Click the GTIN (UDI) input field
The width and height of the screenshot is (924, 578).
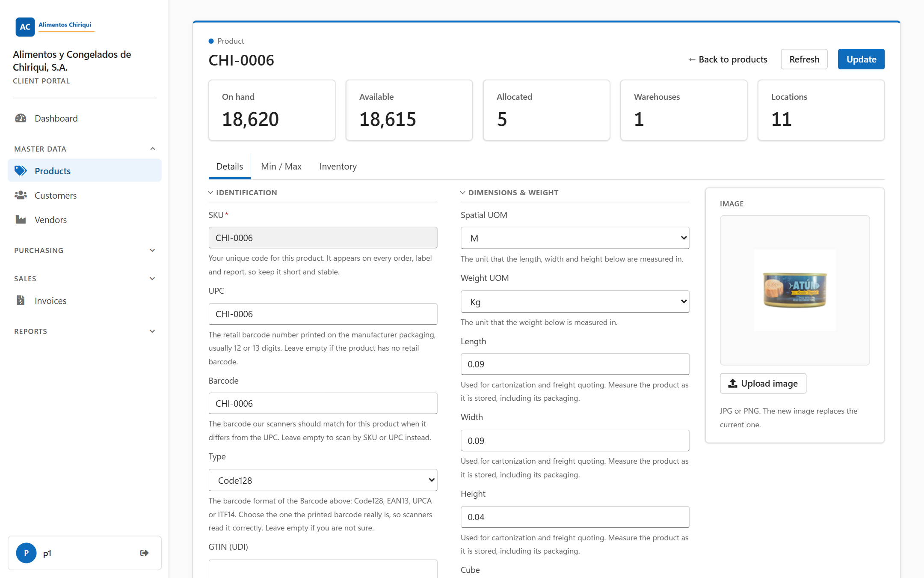point(323,569)
